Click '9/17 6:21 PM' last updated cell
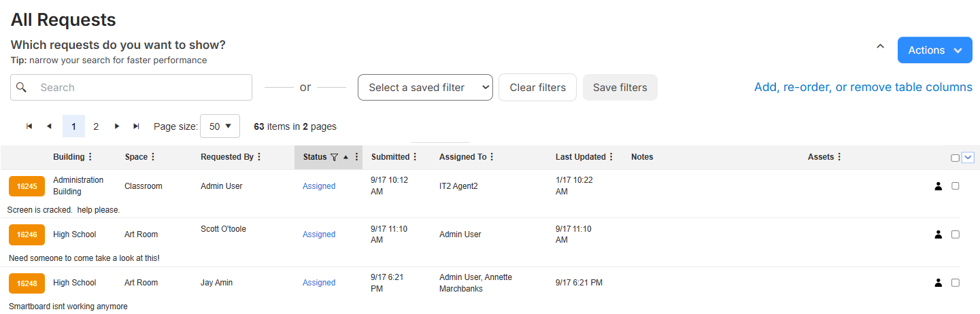 pos(579,283)
